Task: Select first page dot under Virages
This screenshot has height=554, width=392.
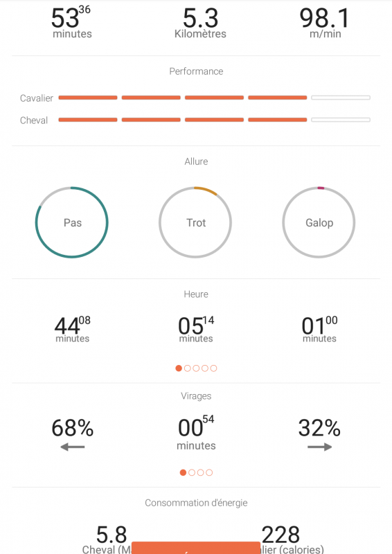Action: [x=183, y=472]
